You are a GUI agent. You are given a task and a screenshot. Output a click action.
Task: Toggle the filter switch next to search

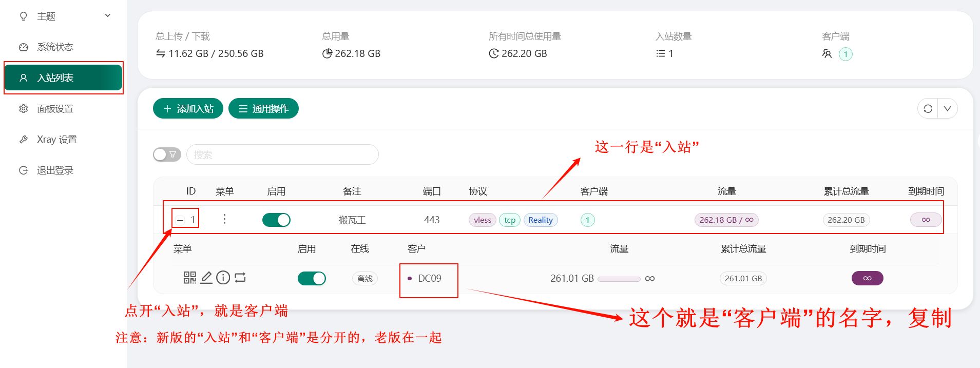(167, 154)
